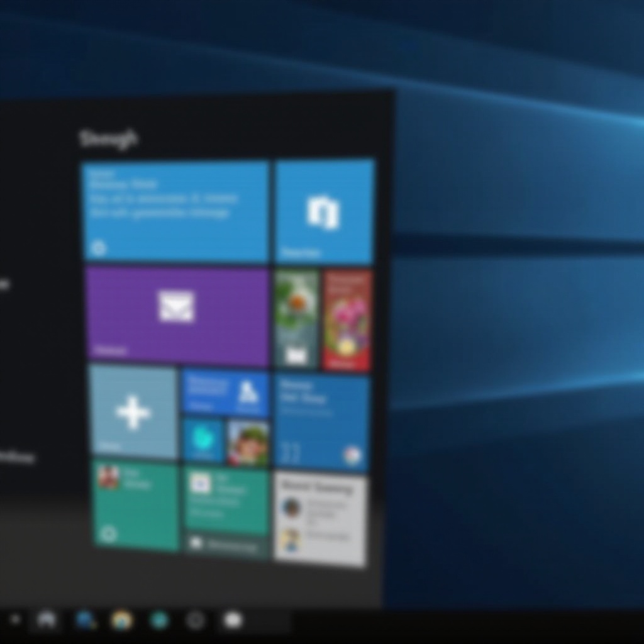
Task: Click the gray arch-shaped taskbar icon
Action: tap(46, 619)
